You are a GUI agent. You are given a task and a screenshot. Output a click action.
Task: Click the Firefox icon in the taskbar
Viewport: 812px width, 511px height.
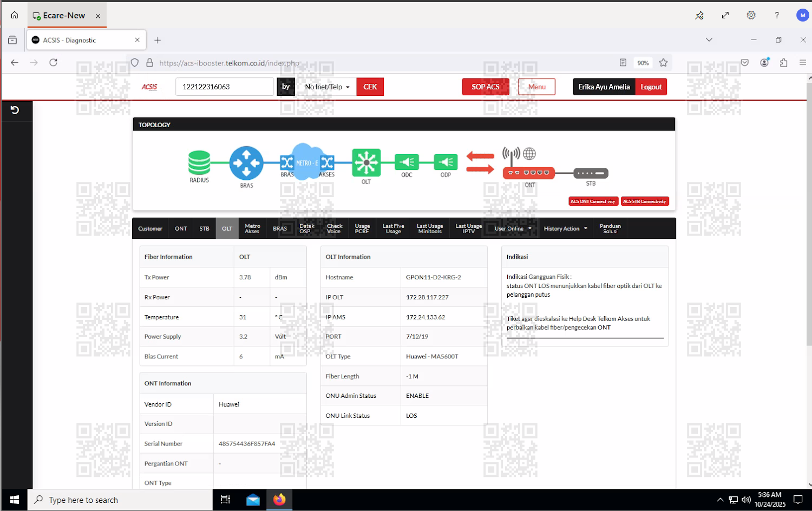[x=279, y=500]
